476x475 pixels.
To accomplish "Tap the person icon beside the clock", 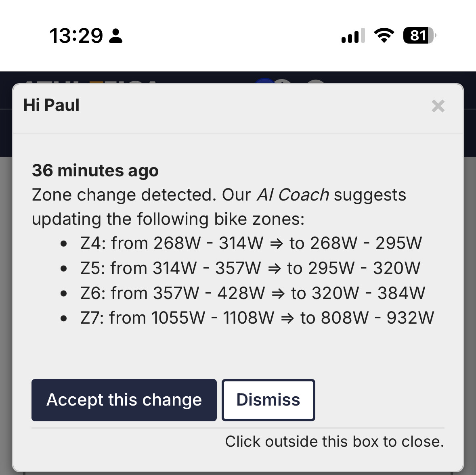I will [x=116, y=36].
